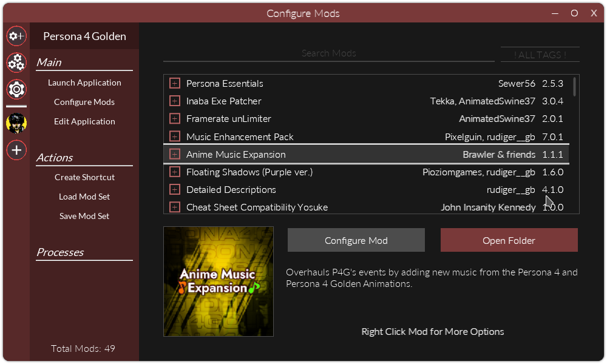Focus the Search Mods input field
Screen dimensions: 607x364
click(328, 53)
